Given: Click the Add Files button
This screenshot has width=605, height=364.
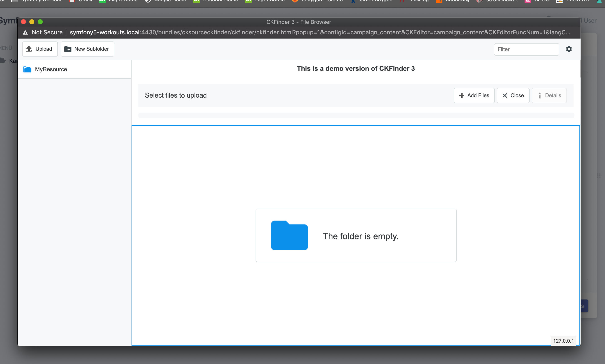Looking at the screenshot, I should coord(474,96).
